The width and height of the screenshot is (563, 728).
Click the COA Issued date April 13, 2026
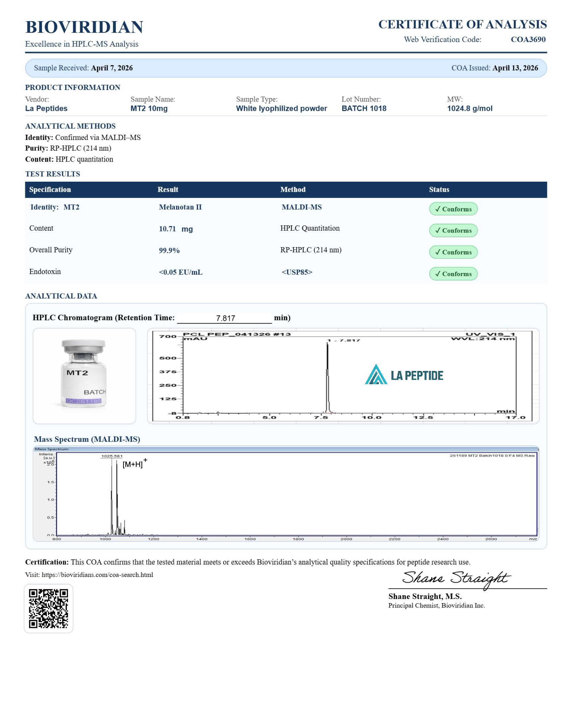point(515,68)
